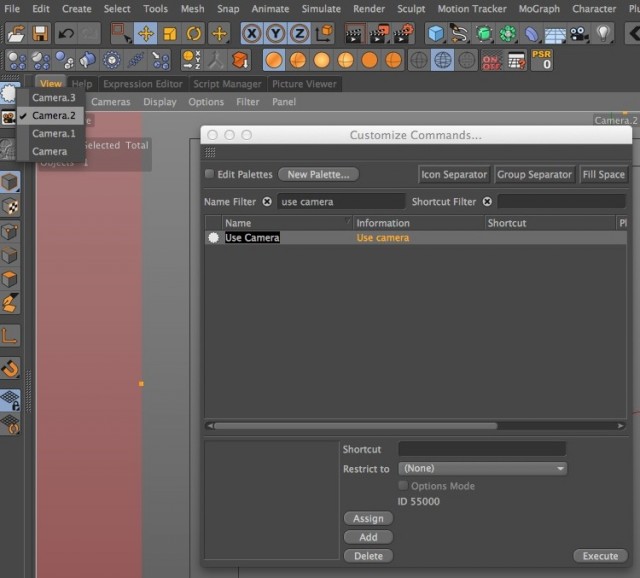Enable the Edit Palettes checkbox

209,174
